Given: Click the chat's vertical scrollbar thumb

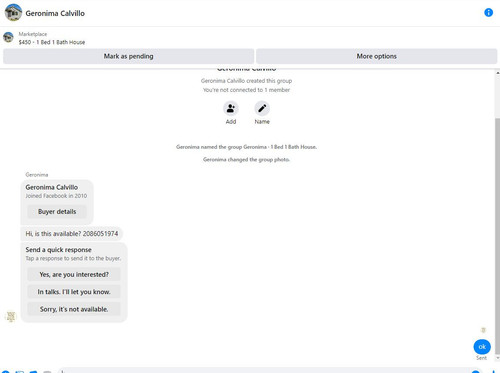Looking at the screenshot, I should (497, 235).
